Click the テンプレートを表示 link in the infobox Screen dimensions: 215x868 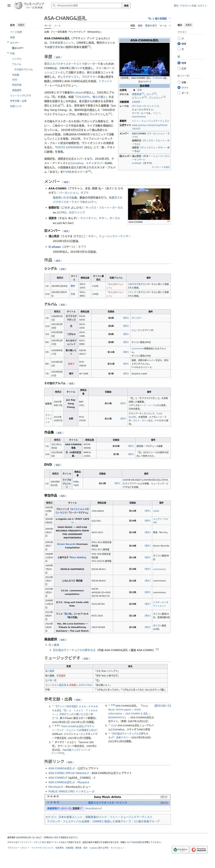[160, 167]
